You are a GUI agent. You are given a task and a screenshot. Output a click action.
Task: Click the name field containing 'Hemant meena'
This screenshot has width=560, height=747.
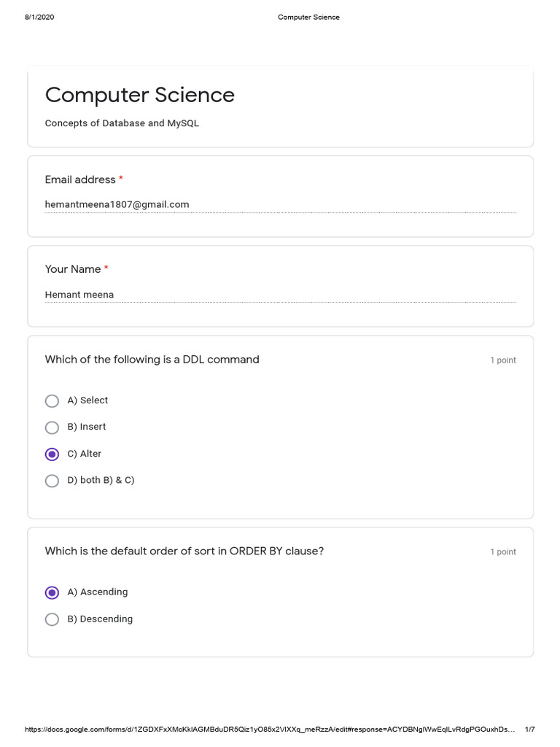[x=280, y=295]
